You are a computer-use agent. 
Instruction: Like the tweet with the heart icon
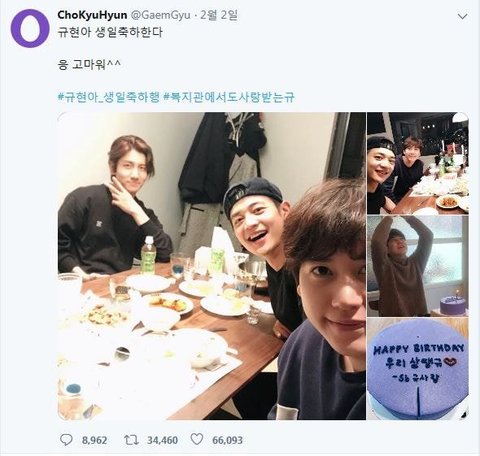pyautogui.click(x=197, y=440)
